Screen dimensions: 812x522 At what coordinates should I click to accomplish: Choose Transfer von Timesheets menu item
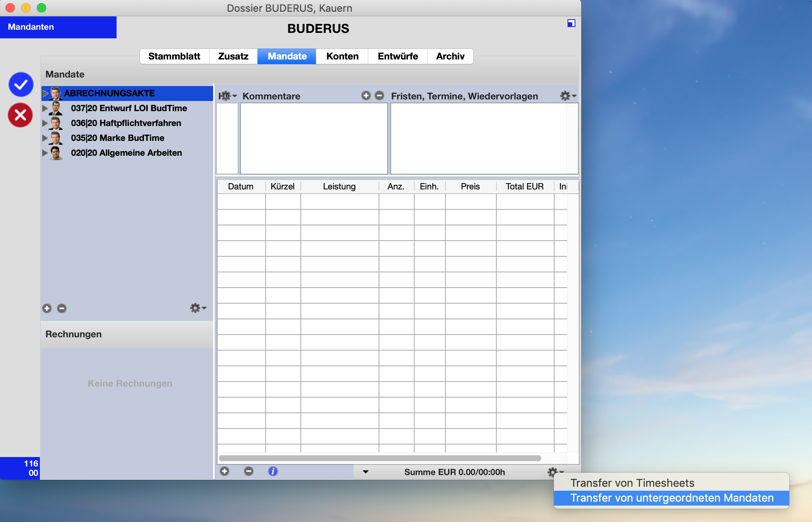pos(671,483)
